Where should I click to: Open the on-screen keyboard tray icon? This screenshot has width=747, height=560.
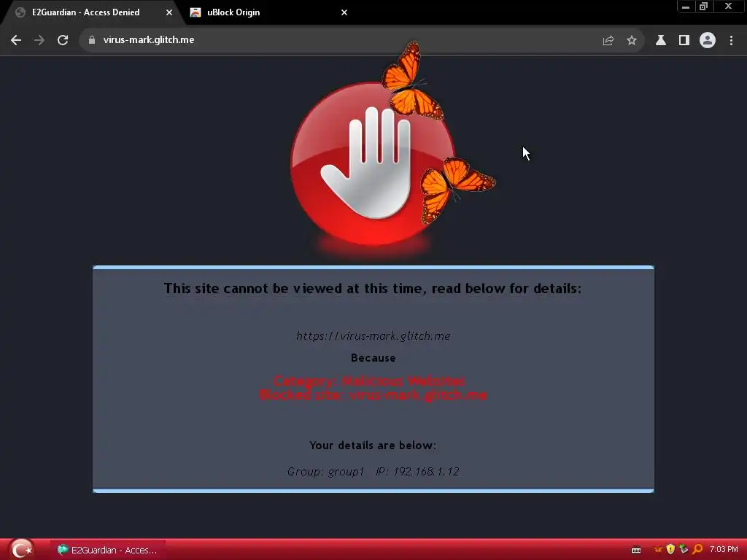click(636, 551)
